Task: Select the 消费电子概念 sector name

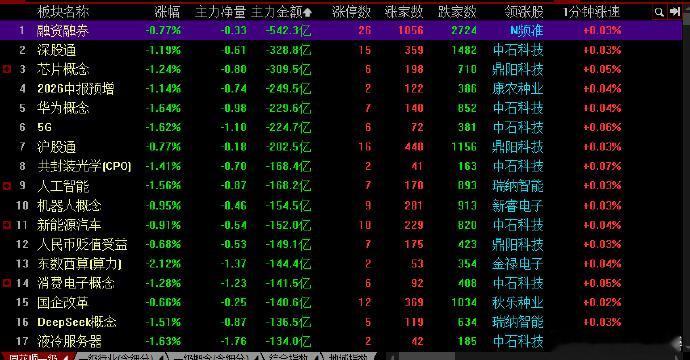Action: tap(76, 283)
